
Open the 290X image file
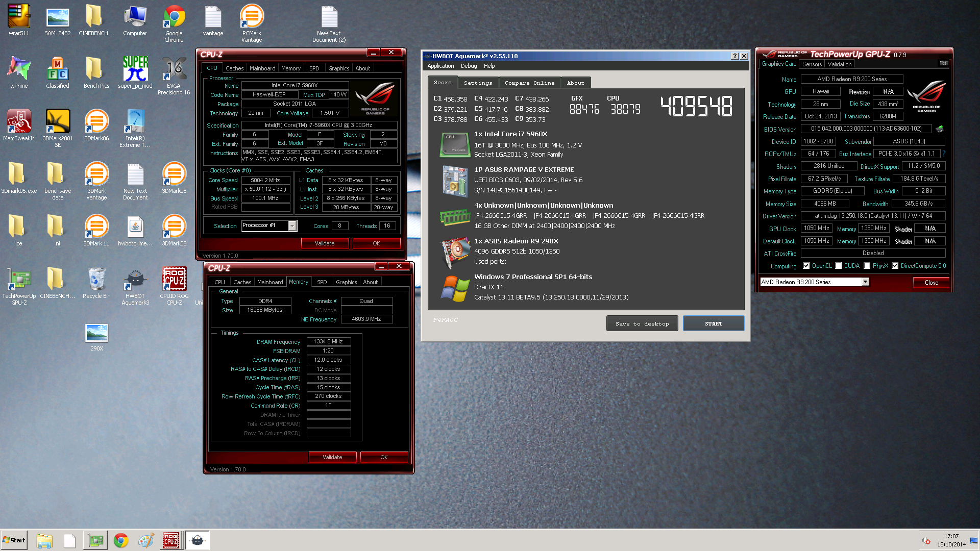click(96, 337)
